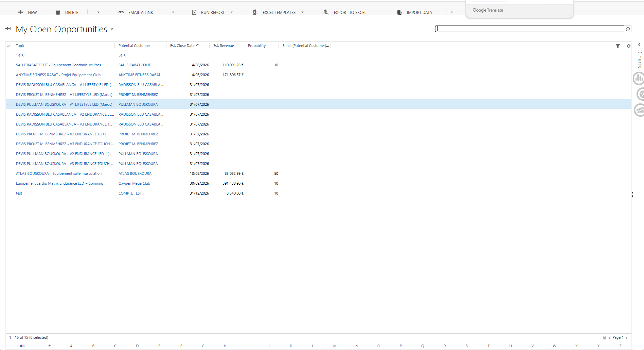Open the Oxygen Mega Club customer link
This screenshot has width=644, height=350.
(134, 183)
